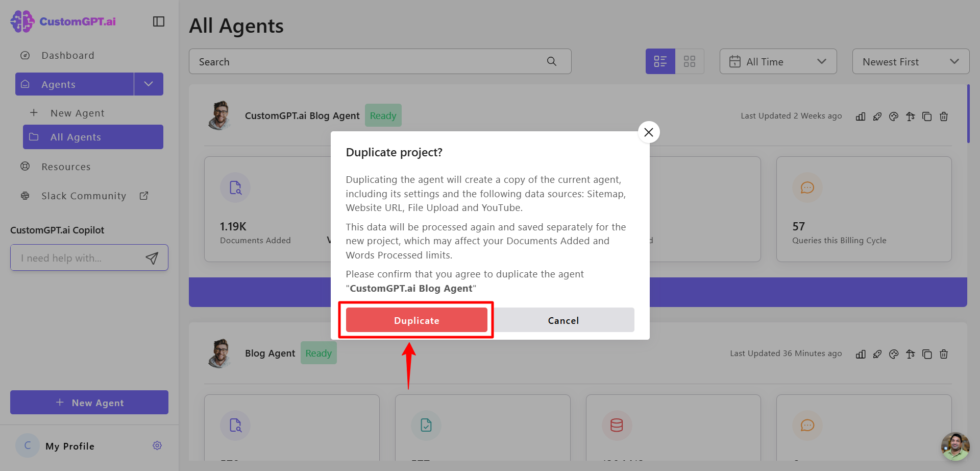The width and height of the screenshot is (980, 471).
Task: Click Ready badge of CustomGPT.ai Blog Agent
Action: pyautogui.click(x=383, y=115)
